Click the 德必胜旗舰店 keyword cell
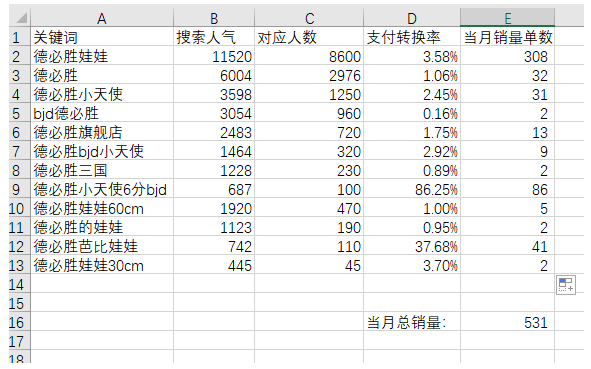The image size is (591, 369). pos(102,132)
